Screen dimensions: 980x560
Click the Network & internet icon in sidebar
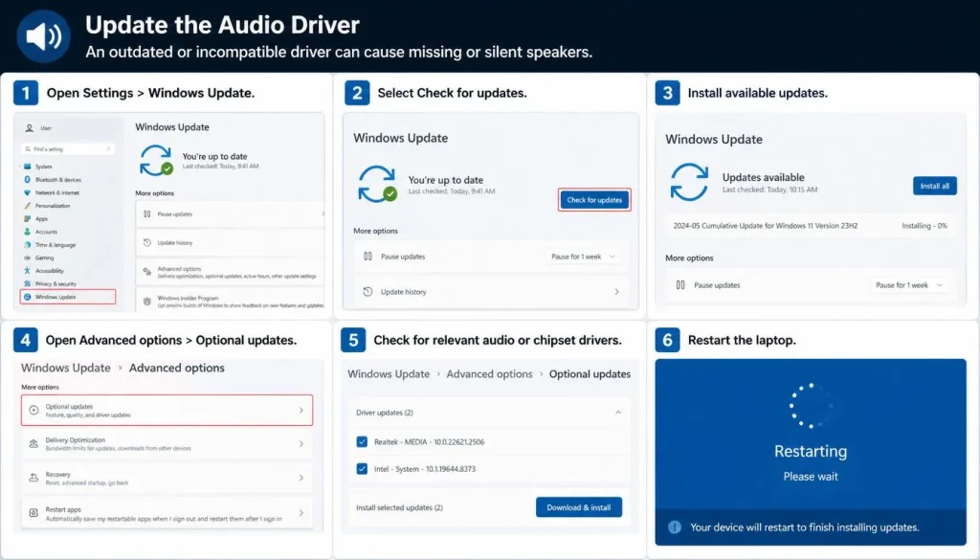pyautogui.click(x=27, y=192)
